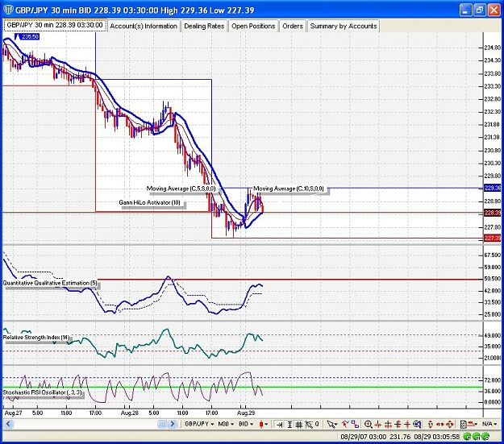Click the red vertical double-arrow scale icon
Image resolution: width=504 pixels, height=444 pixels.
[431, 425]
